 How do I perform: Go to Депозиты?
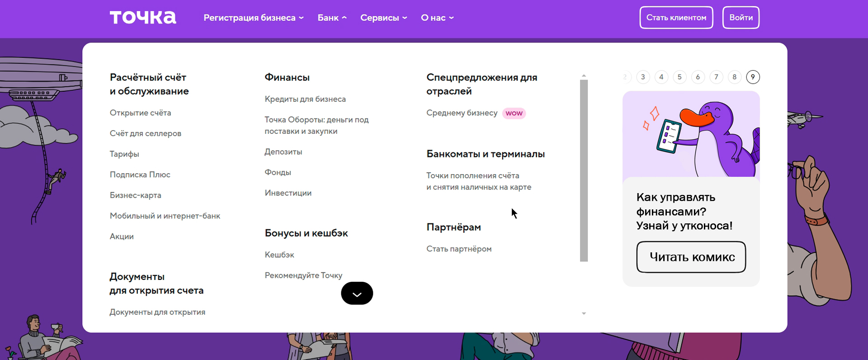coord(283,152)
